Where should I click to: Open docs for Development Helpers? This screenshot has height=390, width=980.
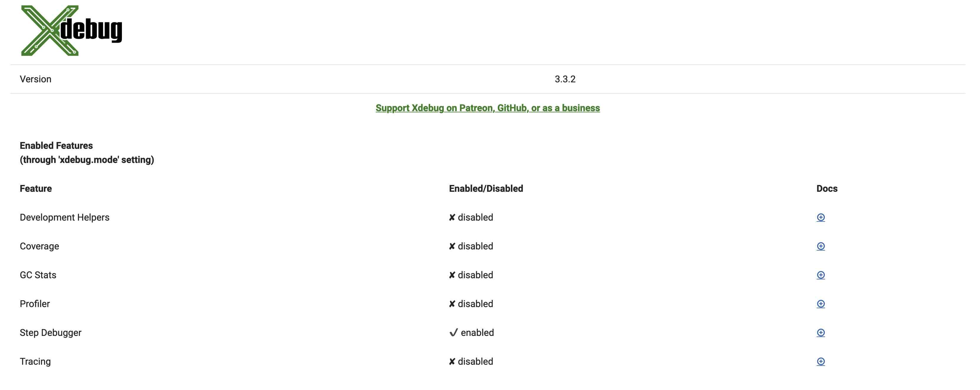point(821,218)
